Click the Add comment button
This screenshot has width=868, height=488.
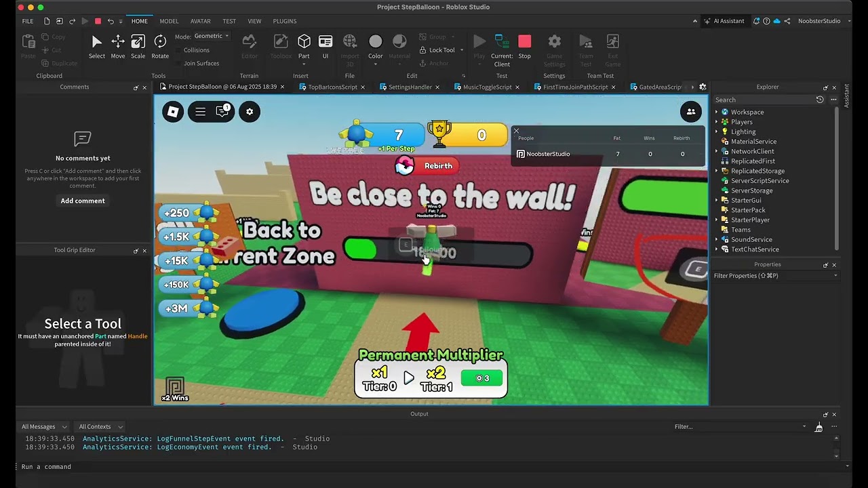pyautogui.click(x=82, y=200)
